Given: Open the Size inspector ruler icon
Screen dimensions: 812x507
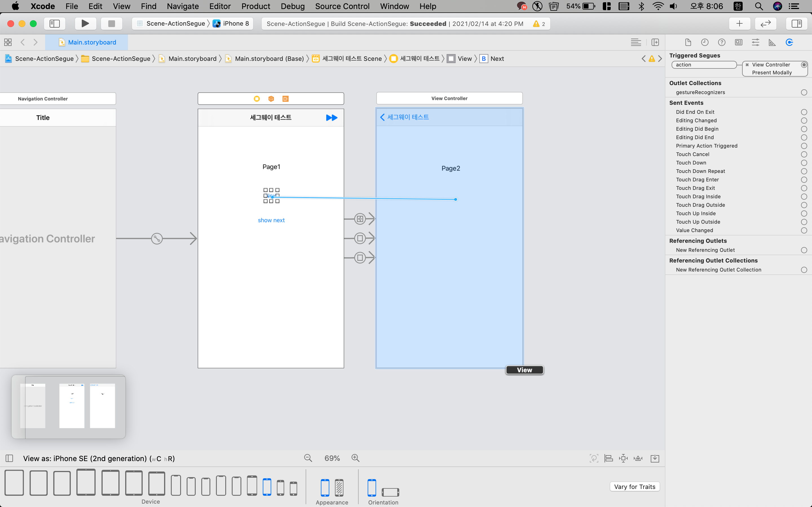Looking at the screenshot, I should click(x=772, y=42).
